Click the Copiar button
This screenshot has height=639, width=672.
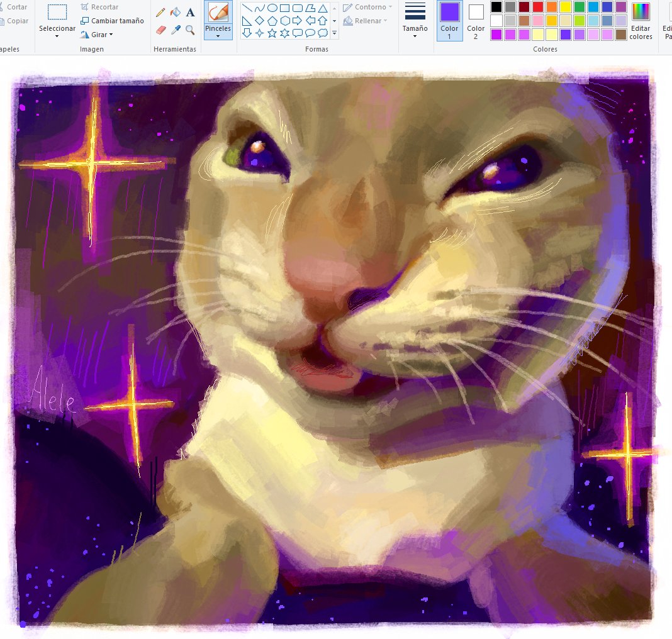coord(14,21)
